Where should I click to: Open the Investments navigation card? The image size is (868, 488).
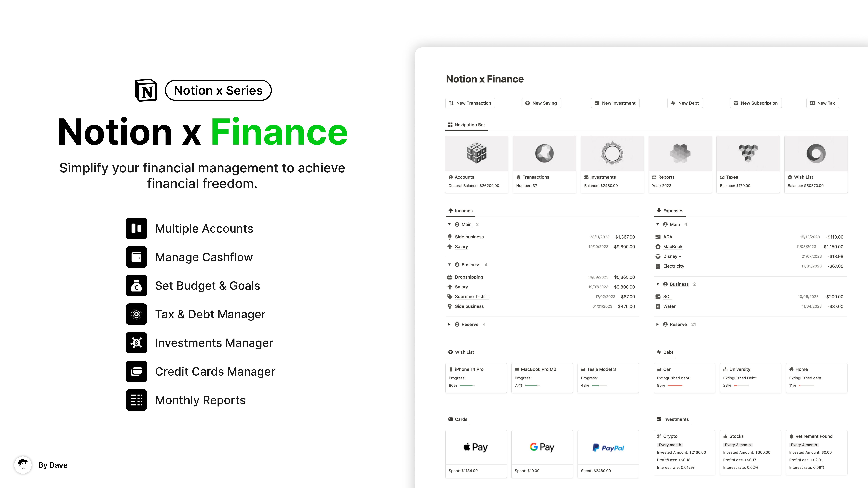tap(612, 164)
